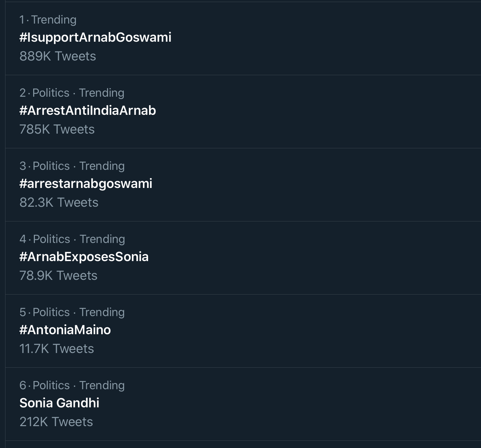Click the 11.7K Tweets count
The width and height of the screenshot is (481, 448).
tap(57, 349)
